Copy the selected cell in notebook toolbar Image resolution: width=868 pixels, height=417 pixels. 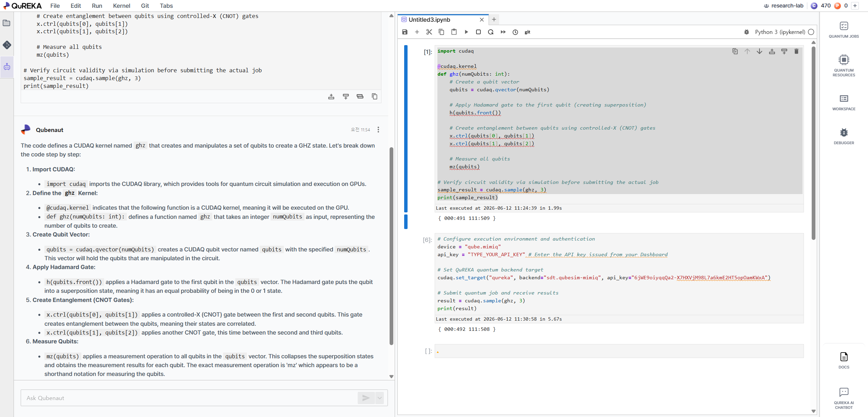[441, 32]
